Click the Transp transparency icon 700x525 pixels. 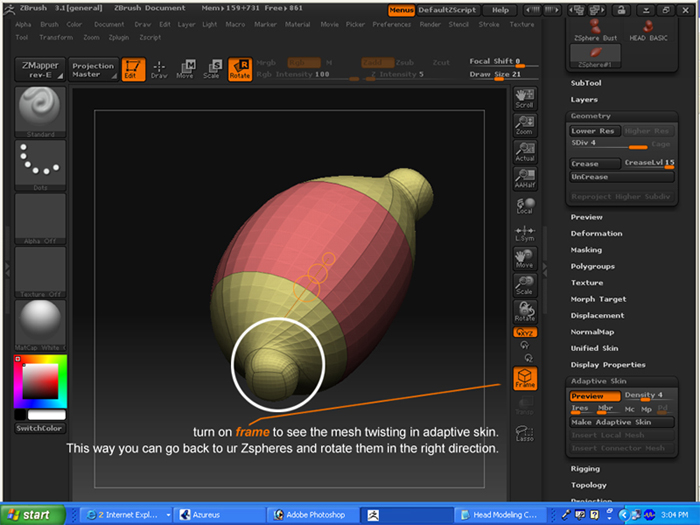click(x=525, y=406)
